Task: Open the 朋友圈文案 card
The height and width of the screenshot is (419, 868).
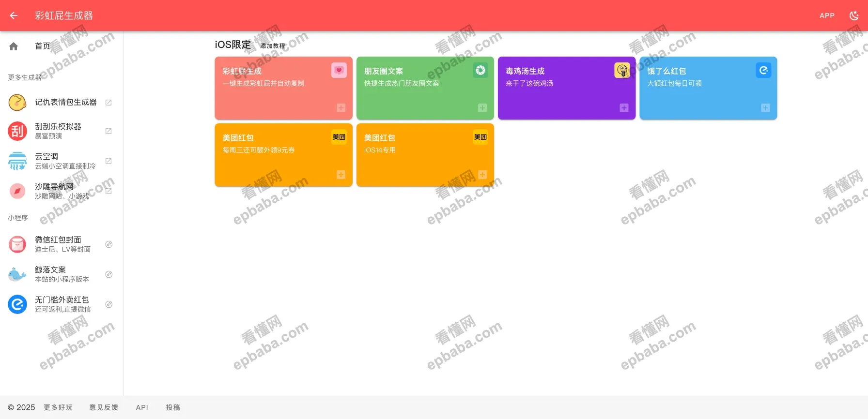Action: [x=425, y=88]
